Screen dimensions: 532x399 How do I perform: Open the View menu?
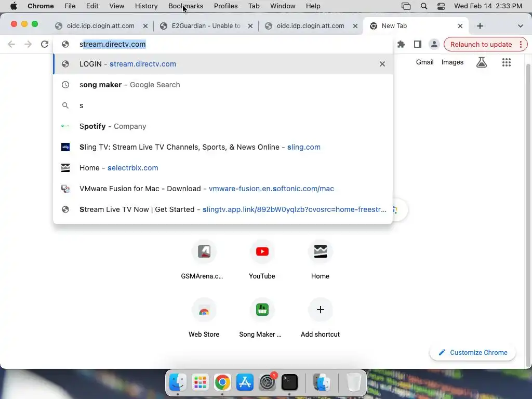point(117,6)
